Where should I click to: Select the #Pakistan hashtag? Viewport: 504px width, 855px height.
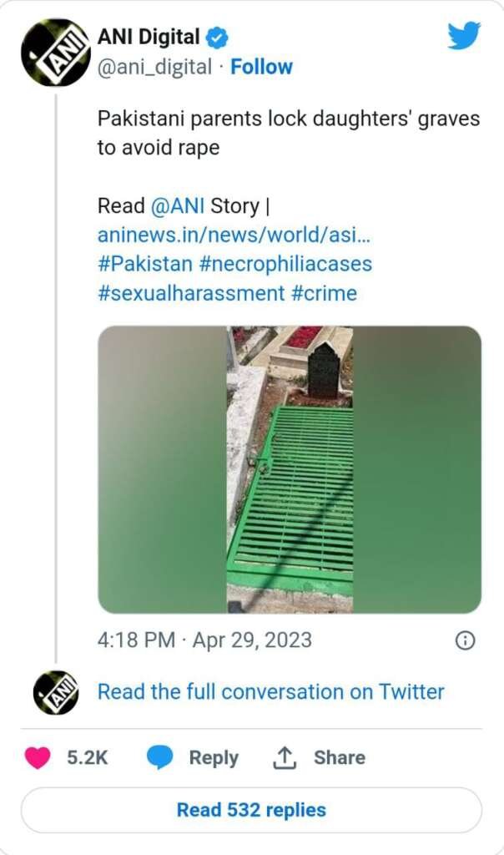coord(144,264)
